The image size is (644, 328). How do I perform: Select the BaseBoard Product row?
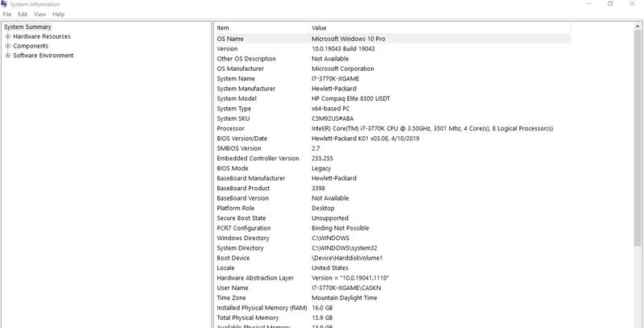tap(392, 189)
